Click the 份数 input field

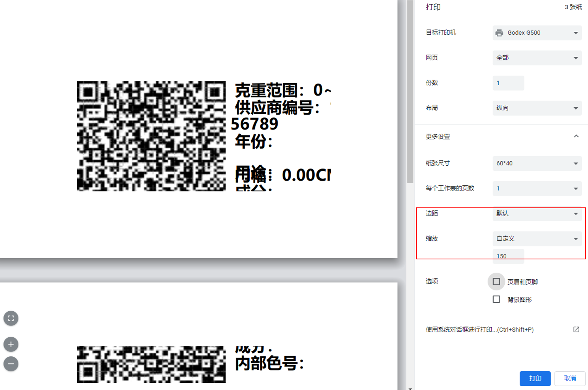point(508,83)
